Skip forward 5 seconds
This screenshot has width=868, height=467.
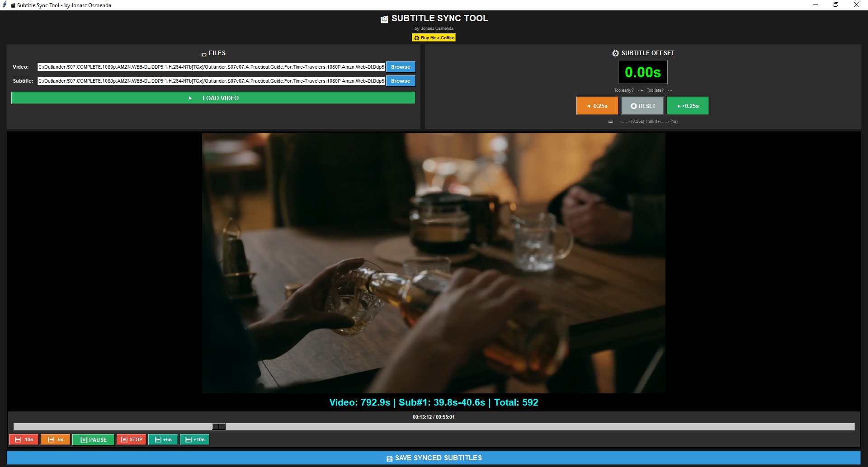[163, 439]
